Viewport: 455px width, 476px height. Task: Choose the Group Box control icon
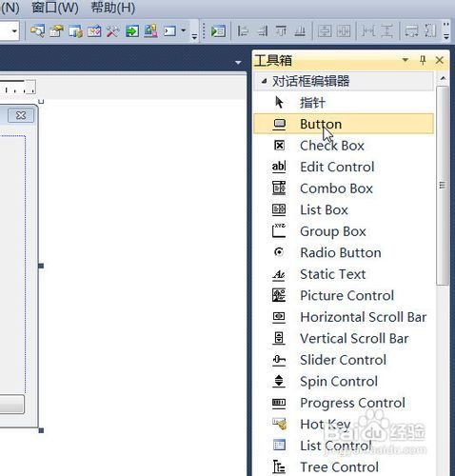pos(279,231)
